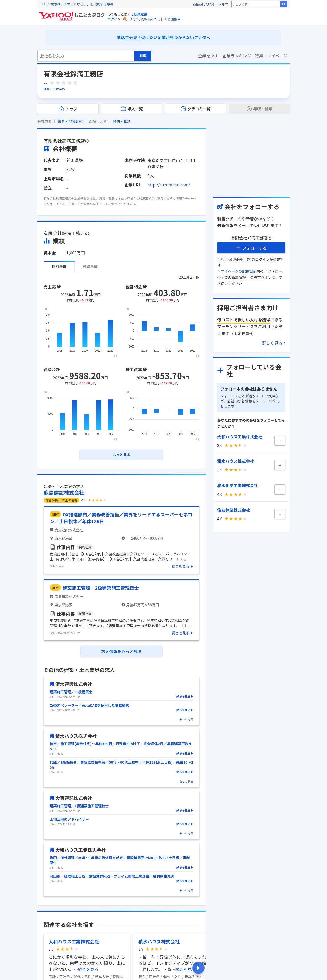Screen dimensions: 327x980
Task: Open the DX推進部門 job listing title
Action: [121, 518]
